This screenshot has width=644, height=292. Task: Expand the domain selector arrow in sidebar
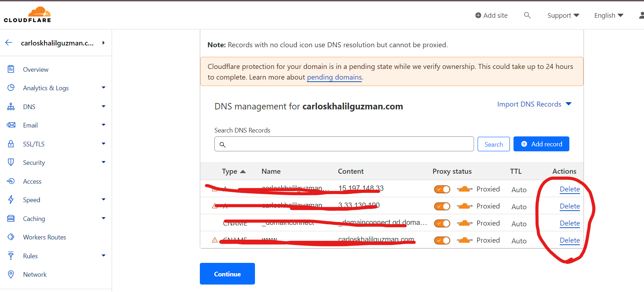(x=103, y=43)
